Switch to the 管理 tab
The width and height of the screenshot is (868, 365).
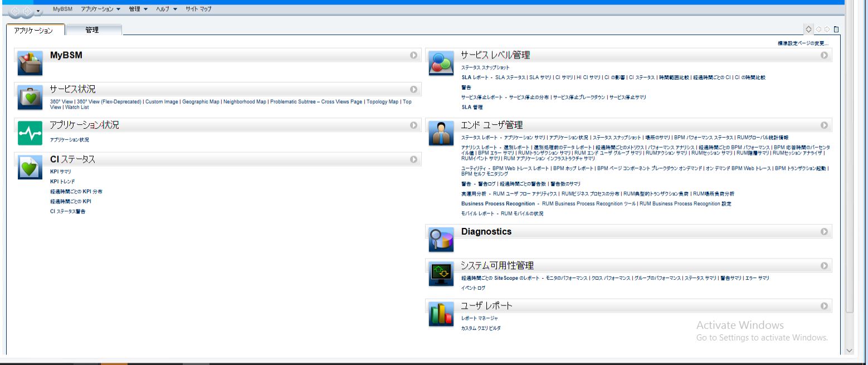pyautogui.click(x=94, y=30)
